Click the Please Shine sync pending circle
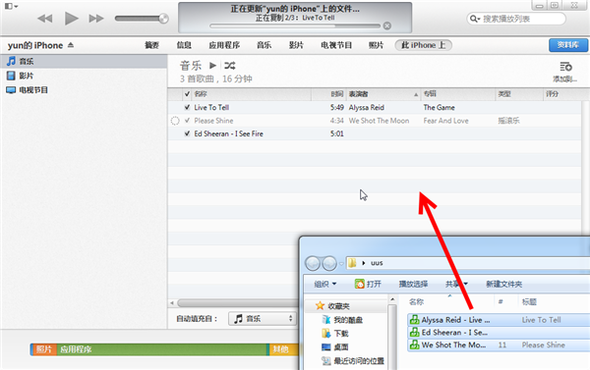This screenshot has height=370, width=590. 175,121
